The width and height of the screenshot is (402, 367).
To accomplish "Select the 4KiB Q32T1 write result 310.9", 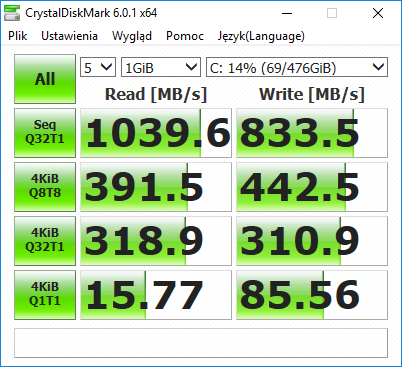I will (x=312, y=241).
